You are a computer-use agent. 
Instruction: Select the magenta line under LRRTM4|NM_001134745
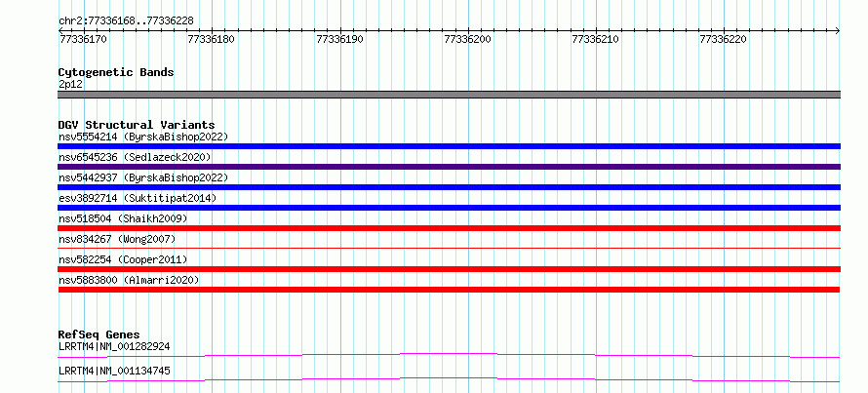[449, 379]
